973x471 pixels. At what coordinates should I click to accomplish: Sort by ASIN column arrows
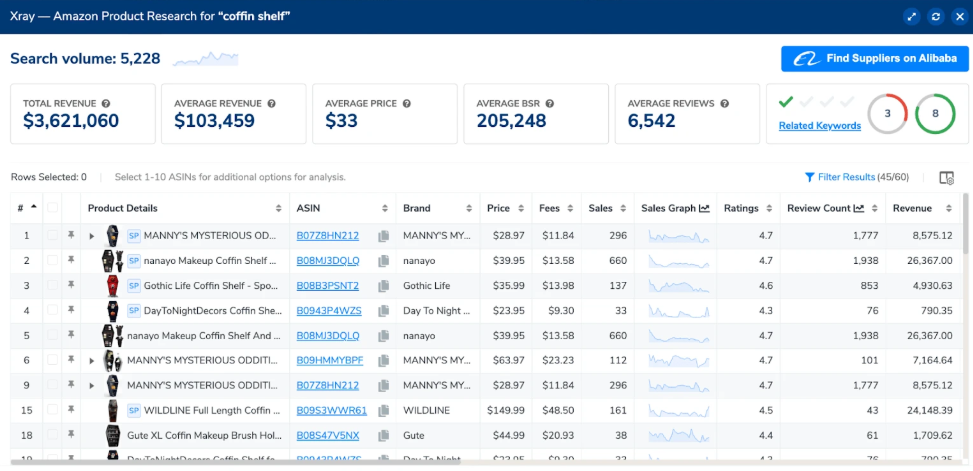(x=385, y=209)
